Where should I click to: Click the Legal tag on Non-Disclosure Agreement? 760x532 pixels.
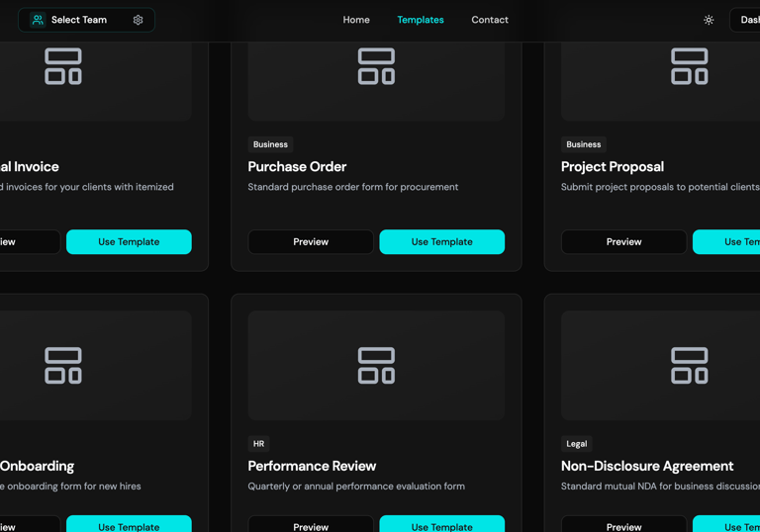pyautogui.click(x=576, y=444)
